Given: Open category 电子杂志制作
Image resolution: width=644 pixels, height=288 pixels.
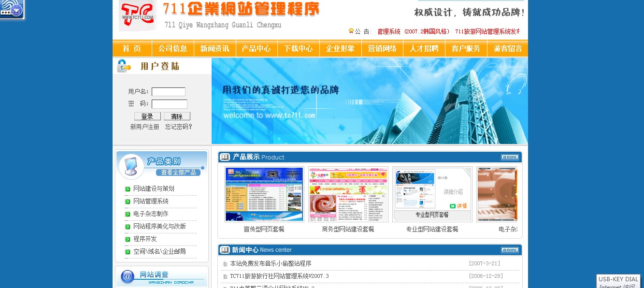Looking at the screenshot, I should coord(151,214).
